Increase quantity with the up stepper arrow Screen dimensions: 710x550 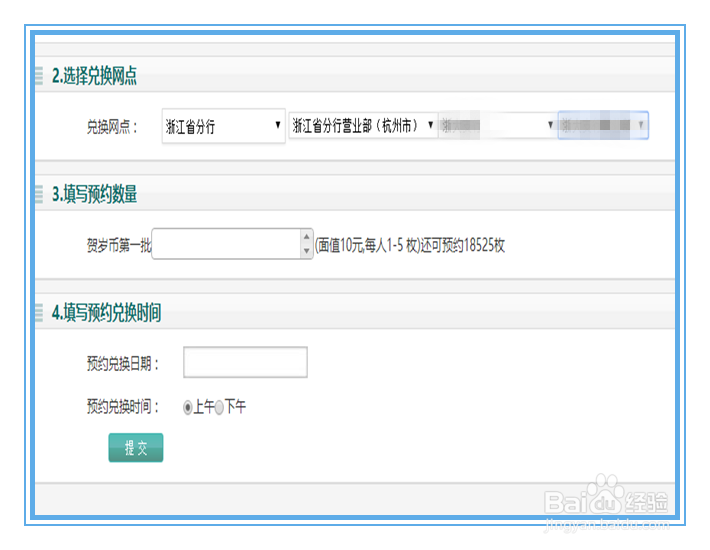point(307,237)
